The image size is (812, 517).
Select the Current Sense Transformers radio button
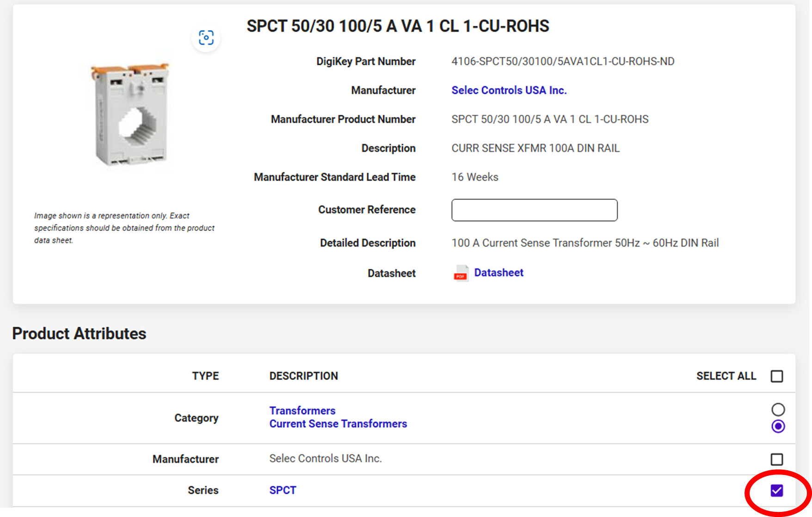tap(778, 426)
